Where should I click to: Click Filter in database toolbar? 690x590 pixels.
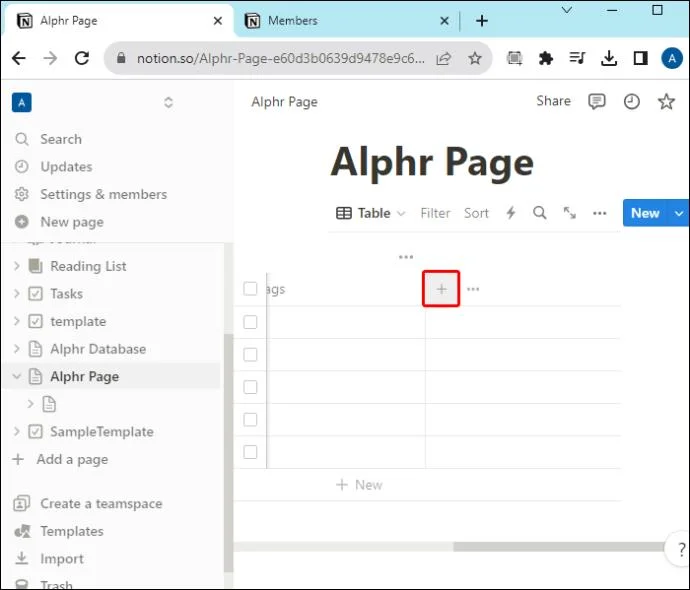435,213
